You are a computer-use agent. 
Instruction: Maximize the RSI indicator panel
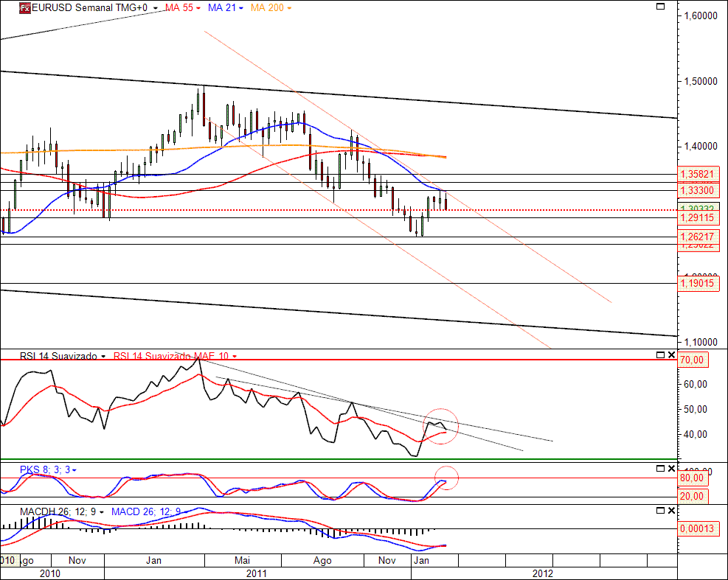pyautogui.click(x=660, y=355)
